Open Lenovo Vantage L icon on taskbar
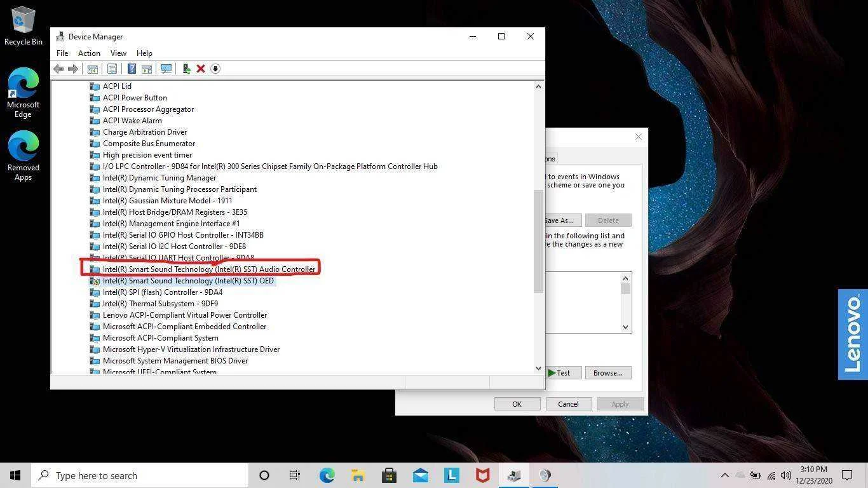The image size is (868, 488). [451, 475]
